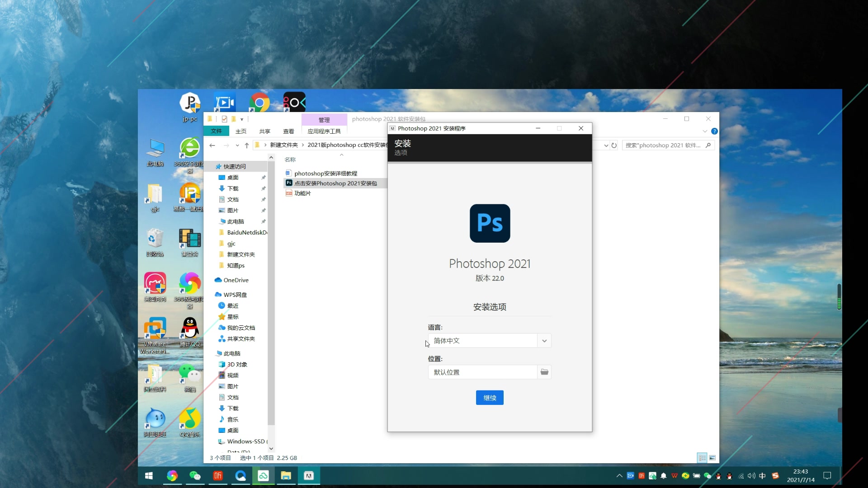Click the photoshop 2021 search box
The height and width of the screenshot is (488, 868).
[x=665, y=145]
